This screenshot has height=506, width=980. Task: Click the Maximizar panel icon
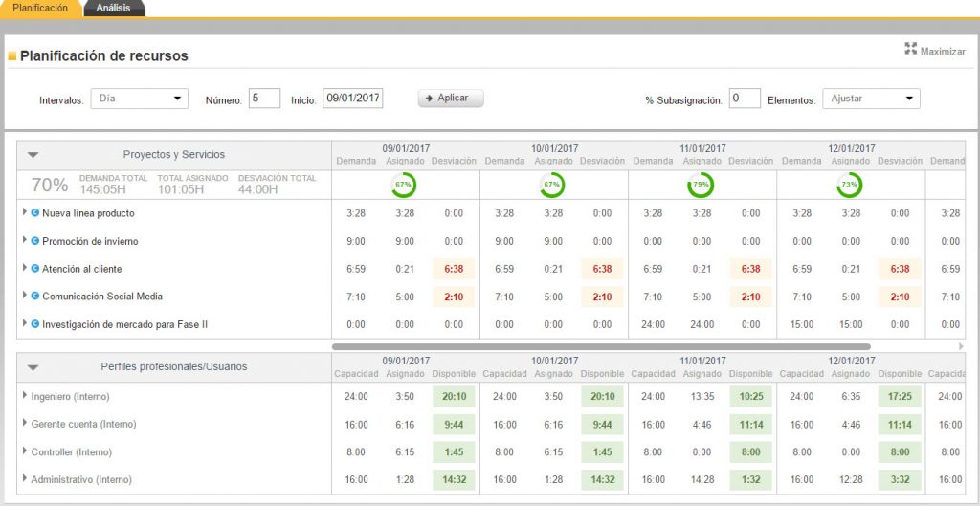coord(910,49)
